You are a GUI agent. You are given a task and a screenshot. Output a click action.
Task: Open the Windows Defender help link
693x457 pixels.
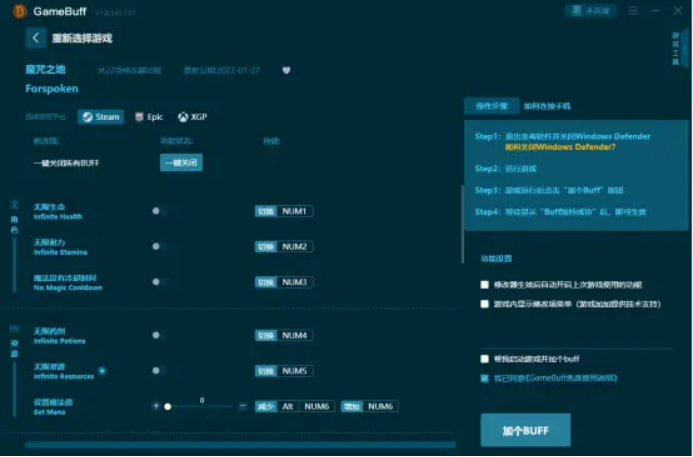tap(560, 147)
